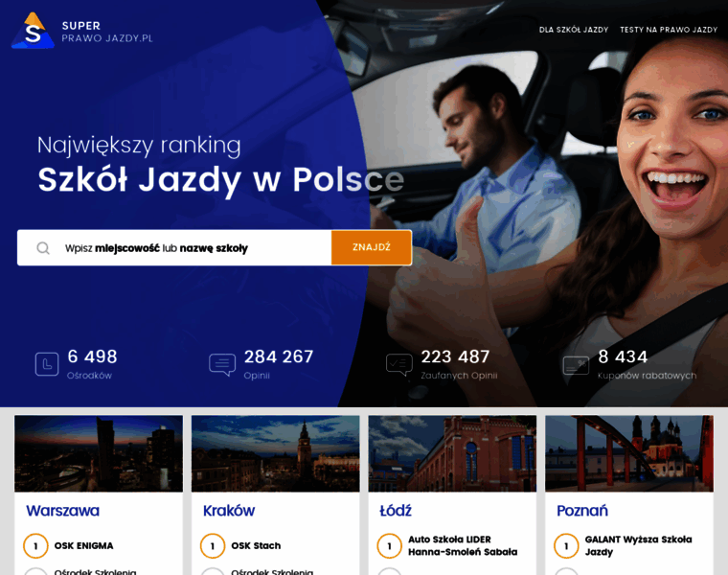Open the Poznań city heading link
728x575 pixels.
click(582, 511)
